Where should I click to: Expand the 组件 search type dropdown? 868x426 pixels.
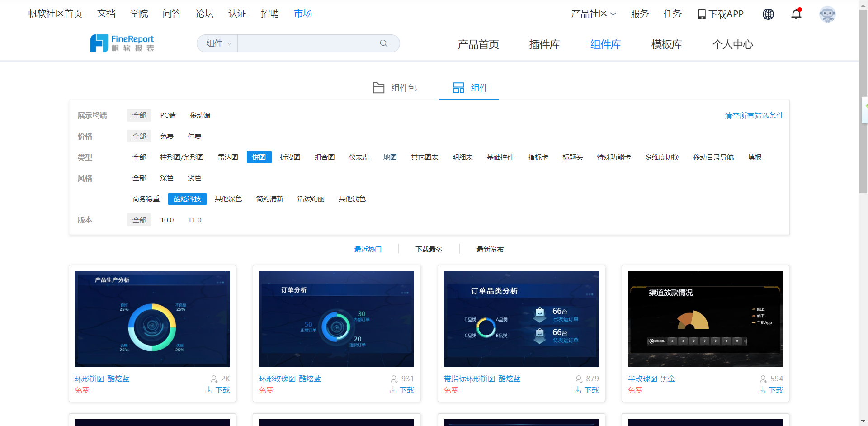pyautogui.click(x=218, y=43)
